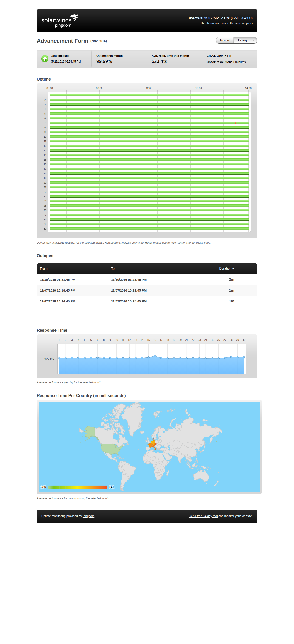
Task: Sort outages by the Duration column
Action: point(226,268)
